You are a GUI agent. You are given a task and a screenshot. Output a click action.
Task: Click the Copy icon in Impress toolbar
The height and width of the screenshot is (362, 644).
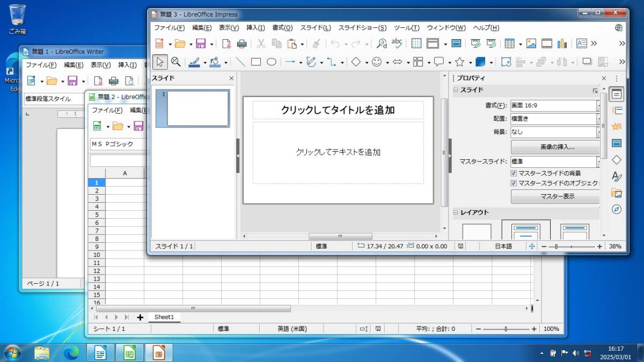(277, 43)
